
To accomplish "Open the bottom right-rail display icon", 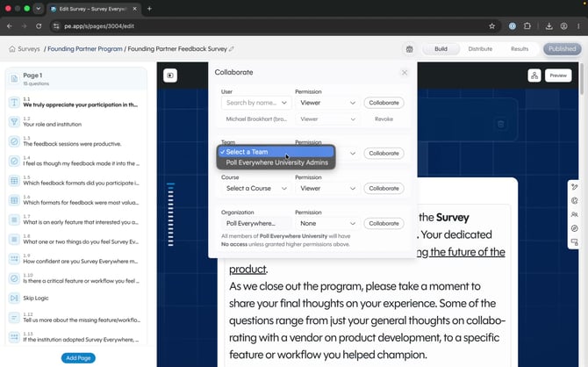I will pos(575,242).
